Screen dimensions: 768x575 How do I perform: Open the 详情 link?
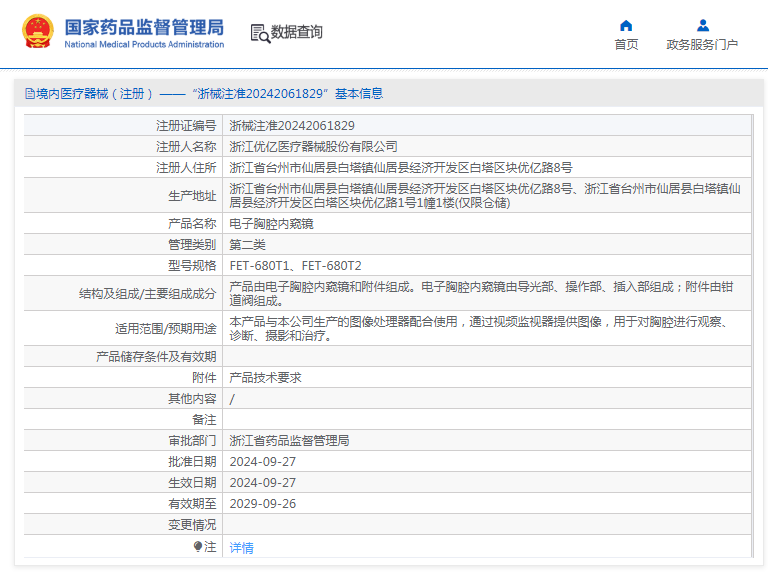pyautogui.click(x=242, y=548)
